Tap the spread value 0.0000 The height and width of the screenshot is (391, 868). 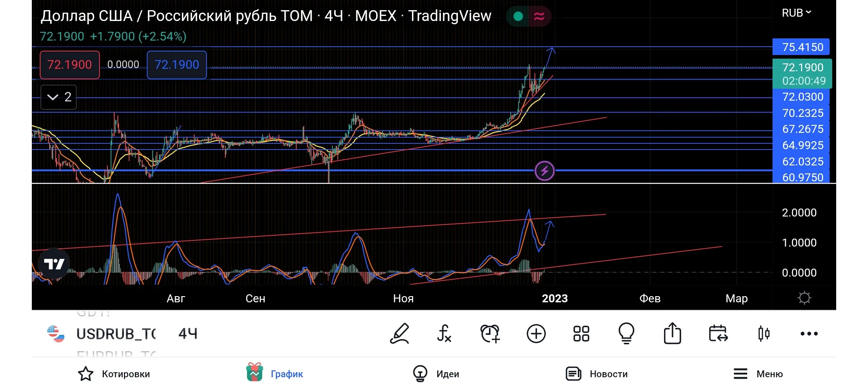click(x=123, y=64)
